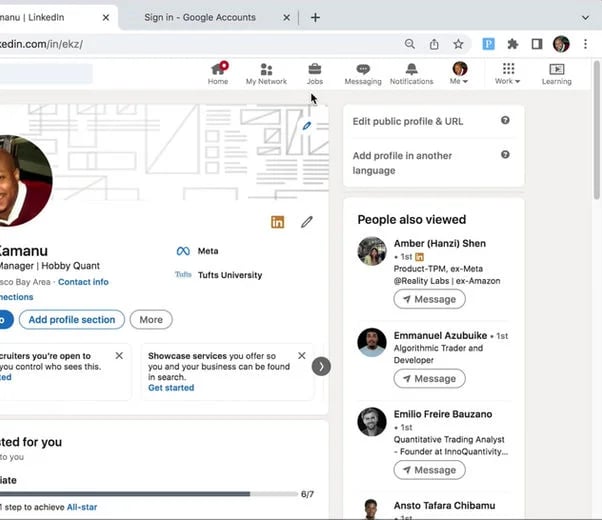Click the browser zoom magnifier icon
Image resolution: width=602 pixels, height=520 pixels.
point(410,44)
